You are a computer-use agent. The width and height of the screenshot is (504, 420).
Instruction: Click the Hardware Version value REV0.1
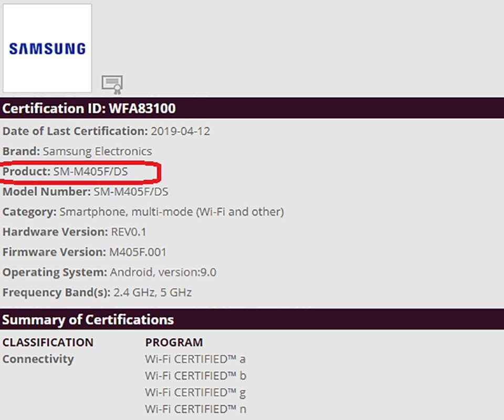click(x=129, y=232)
